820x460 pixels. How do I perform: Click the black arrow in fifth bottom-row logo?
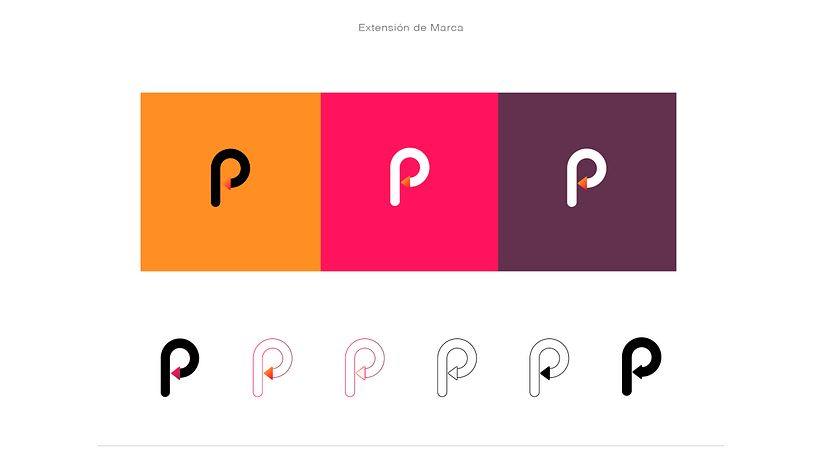tap(545, 373)
